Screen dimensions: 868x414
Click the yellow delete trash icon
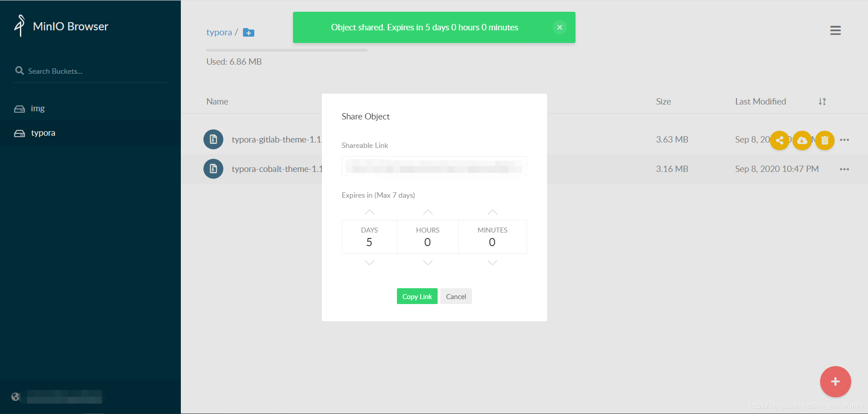[x=825, y=140]
